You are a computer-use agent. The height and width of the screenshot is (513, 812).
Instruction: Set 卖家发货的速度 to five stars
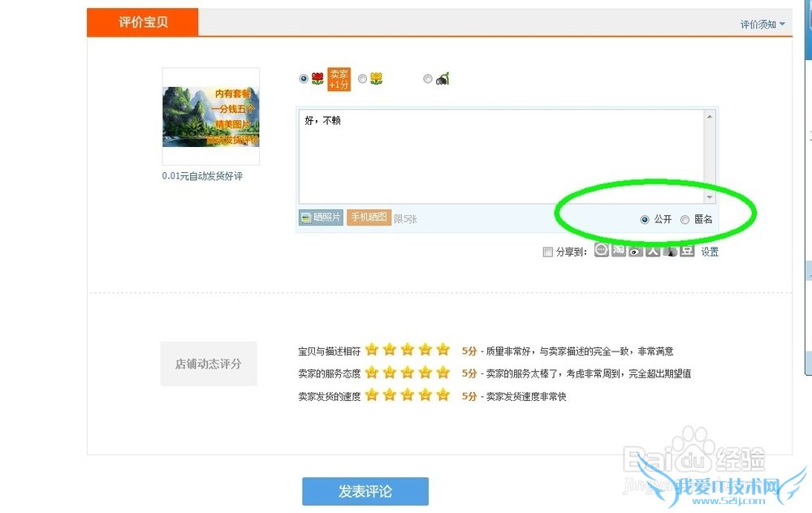coord(443,395)
